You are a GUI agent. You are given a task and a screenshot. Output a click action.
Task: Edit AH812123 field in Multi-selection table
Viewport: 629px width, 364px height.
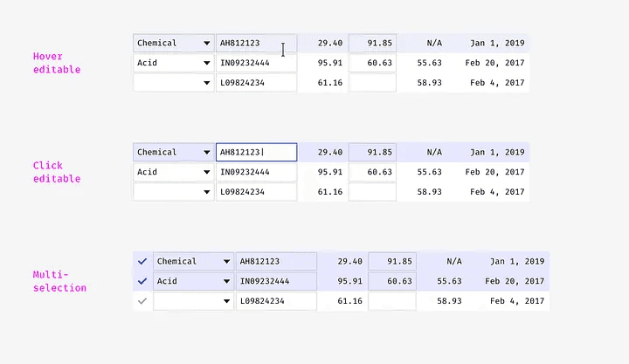[276, 261]
